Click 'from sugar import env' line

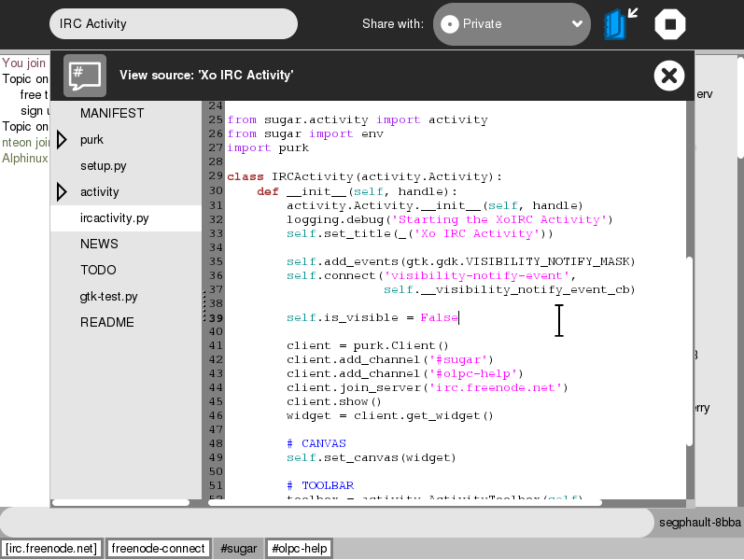305,133
